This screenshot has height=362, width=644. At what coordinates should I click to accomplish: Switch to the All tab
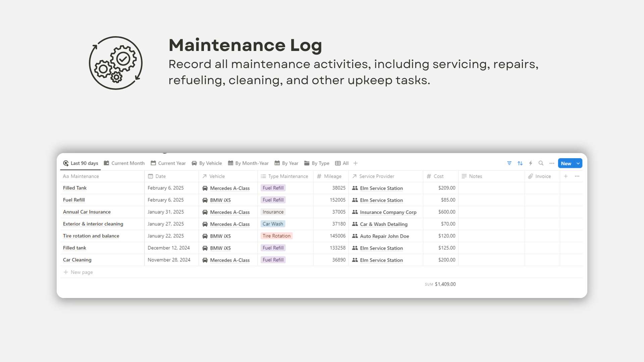point(342,163)
